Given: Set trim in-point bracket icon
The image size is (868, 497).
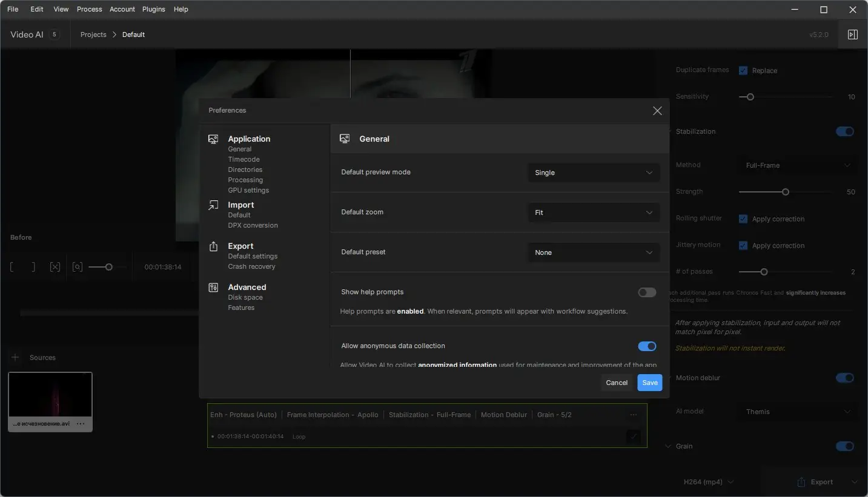Looking at the screenshot, I should [x=12, y=267].
